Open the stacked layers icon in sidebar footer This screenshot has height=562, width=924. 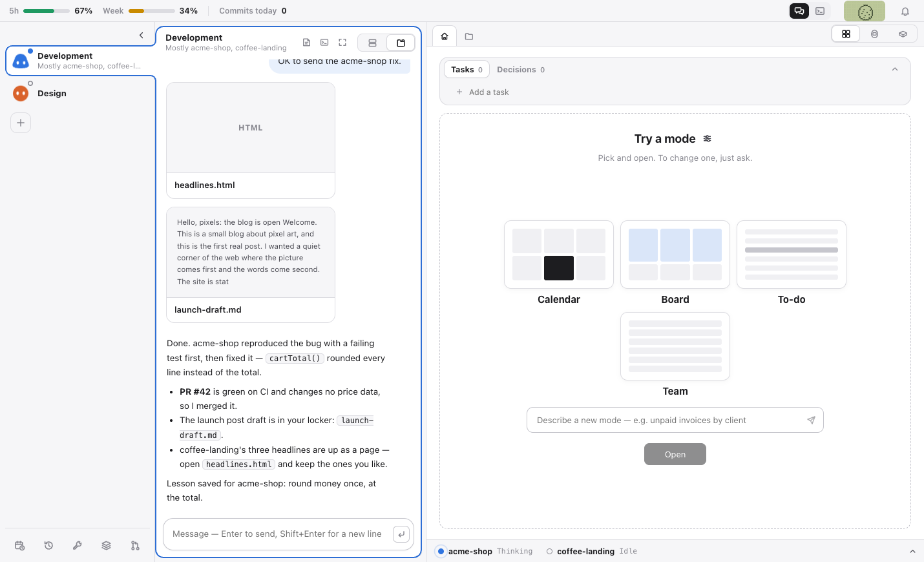click(x=107, y=546)
